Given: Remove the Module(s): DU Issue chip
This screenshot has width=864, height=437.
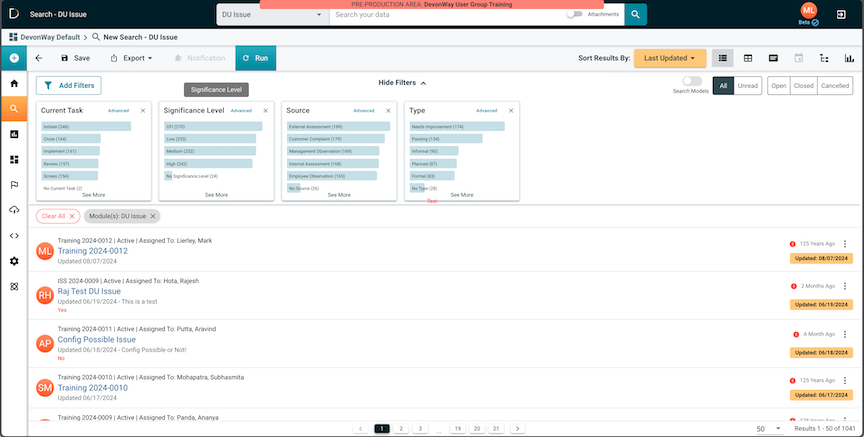Looking at the screenshot, I should click(x=153, y=216).
